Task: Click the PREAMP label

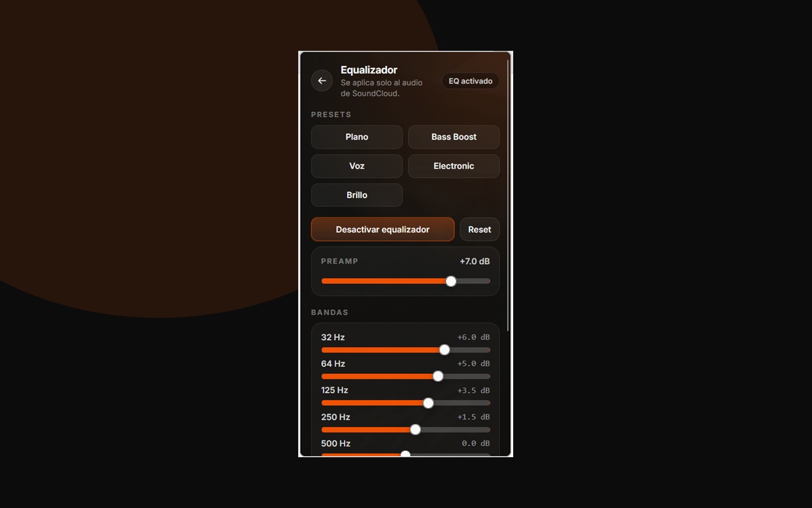Action: pyautogui.click(x=339, y=261)
